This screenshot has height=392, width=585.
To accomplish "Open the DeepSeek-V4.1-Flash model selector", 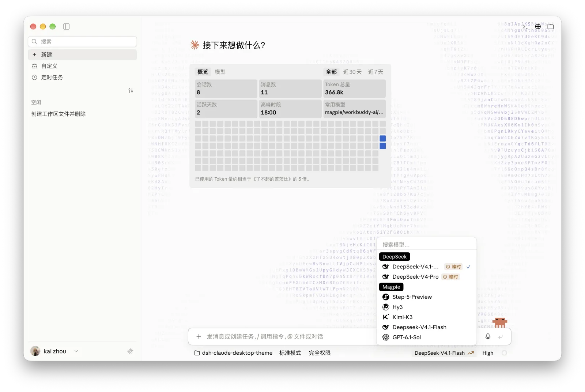I will pyautogui.click(x=444, y=353).
